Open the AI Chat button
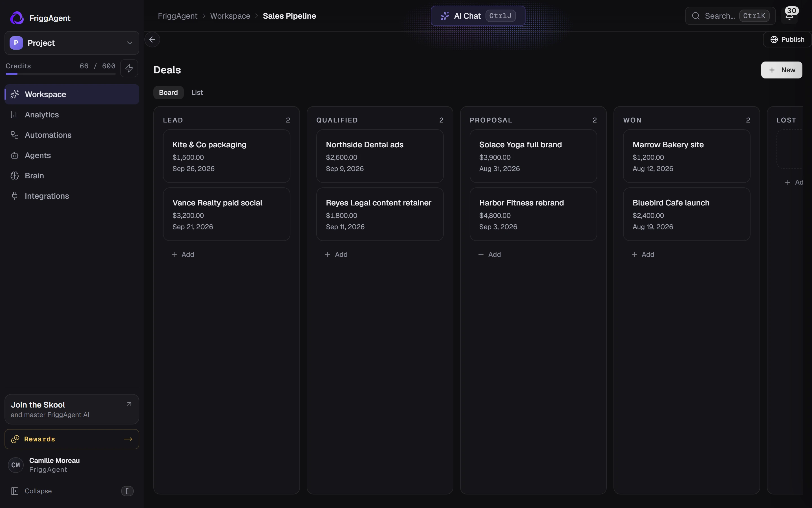 (478, 16)
